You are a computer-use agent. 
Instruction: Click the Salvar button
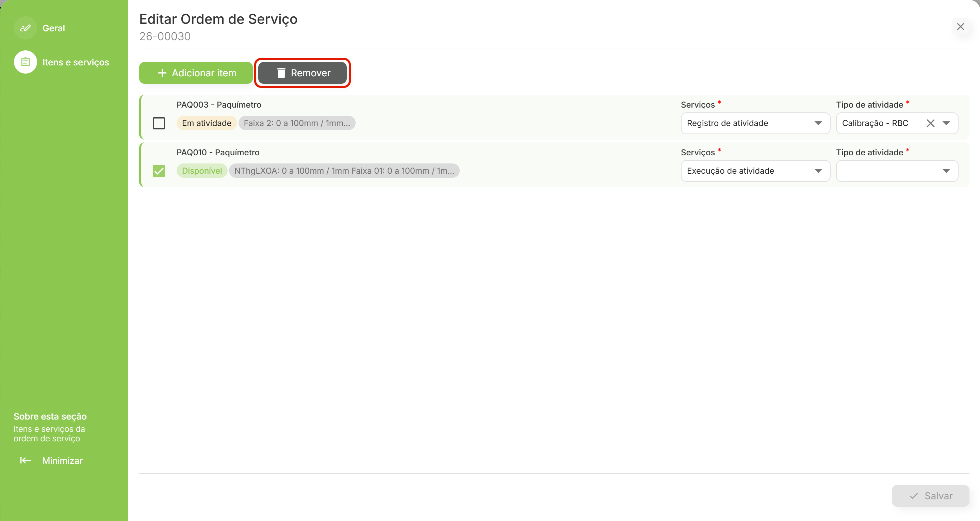(x=930, y=496)
